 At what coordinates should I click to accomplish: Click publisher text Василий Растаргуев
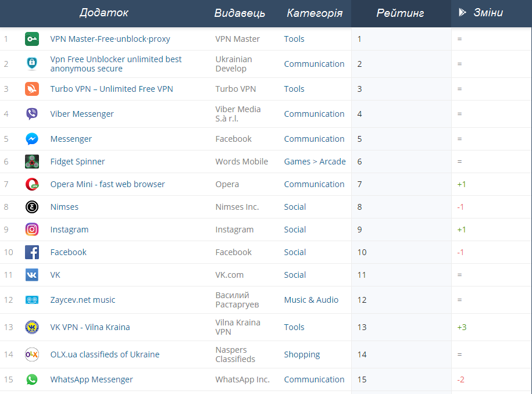[x=237, y=300]
